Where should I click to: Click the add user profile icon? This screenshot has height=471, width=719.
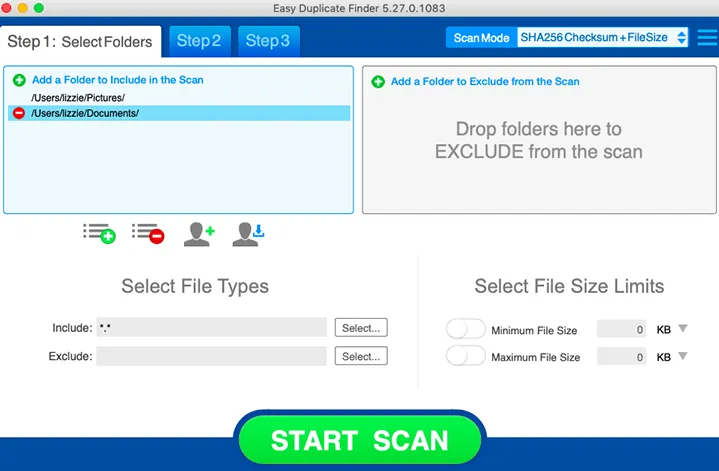click(x=199, y=234)
